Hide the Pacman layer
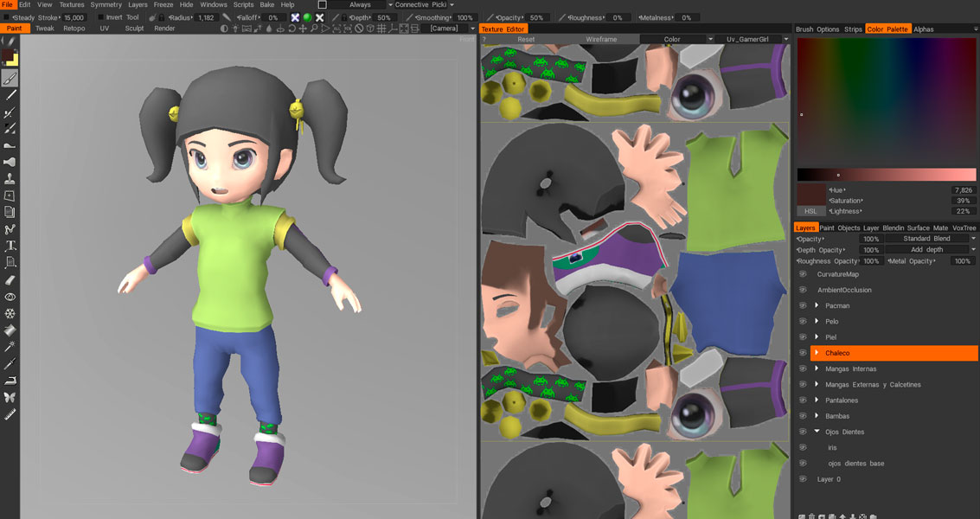The width and height of the screenshot is (980, 519). 803,305
